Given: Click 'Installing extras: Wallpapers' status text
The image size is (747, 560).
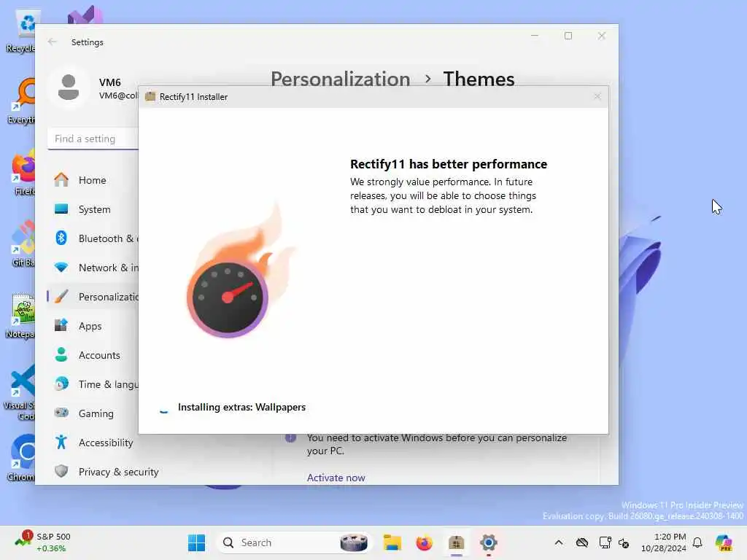Looking at the screenshot, I should [x=241, y=407].
